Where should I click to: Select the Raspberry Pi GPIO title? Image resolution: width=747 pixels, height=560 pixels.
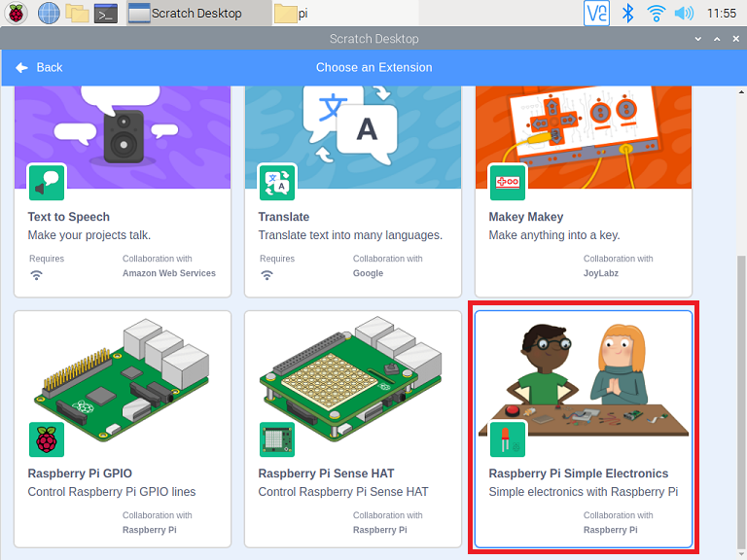tap(80, 473)
